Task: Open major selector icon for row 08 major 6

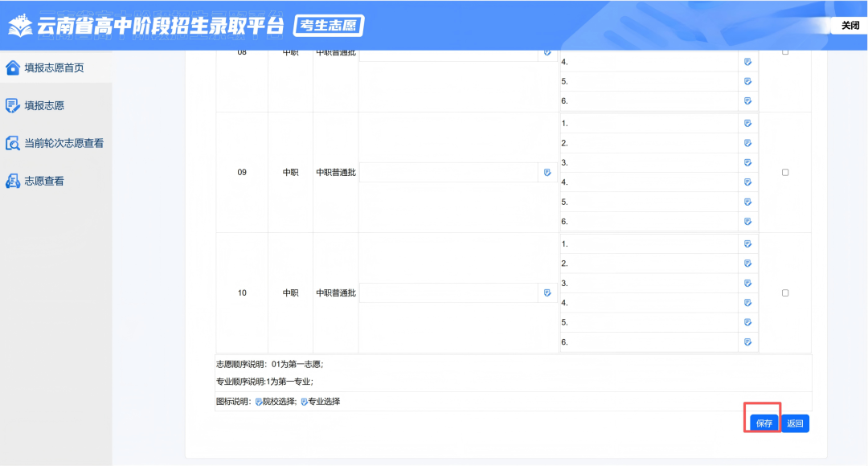Action: [x=748, y=100]
